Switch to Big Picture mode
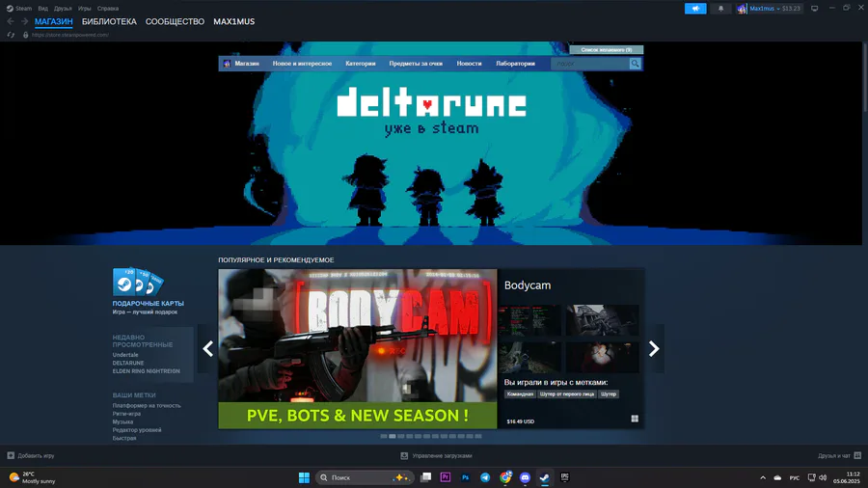The height and width of the screenshot is (488, 868). click(x=814, y=9)
